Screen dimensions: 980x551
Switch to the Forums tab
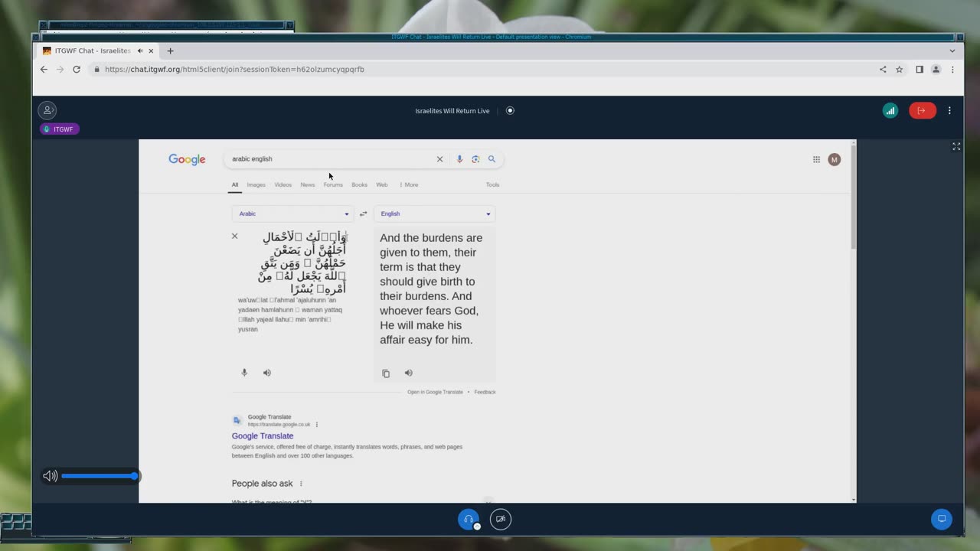333,184
